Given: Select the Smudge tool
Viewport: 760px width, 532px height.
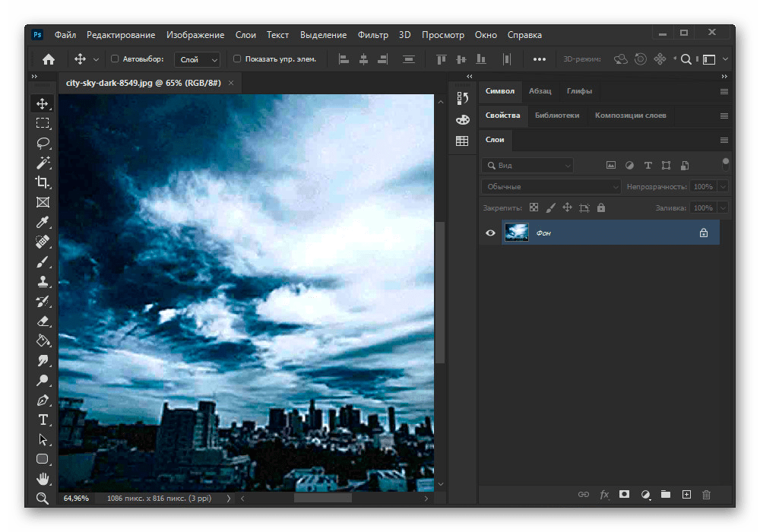Looking at the screenshot, I should pyautogui.click(x=43, y=360).
